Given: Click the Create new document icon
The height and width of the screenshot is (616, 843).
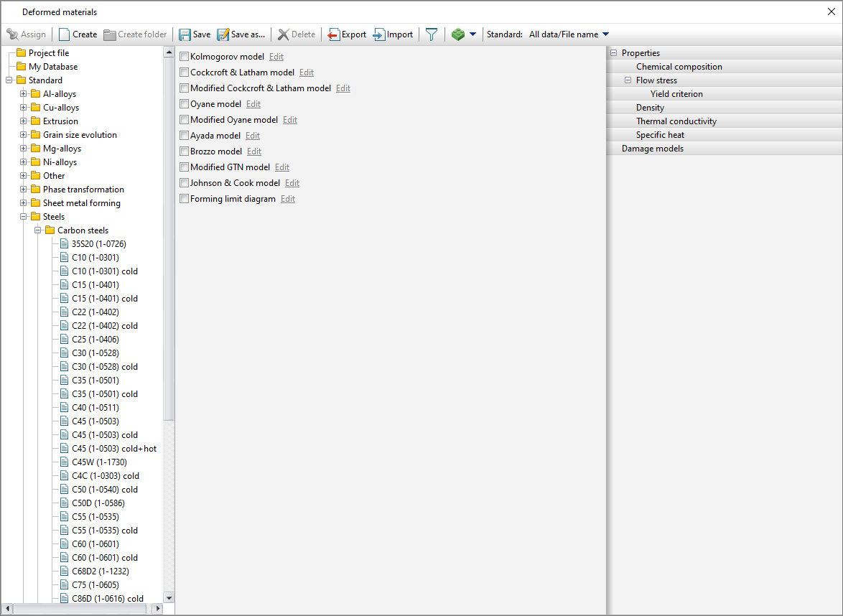Looking at the screenshot, I should (65, 34).
